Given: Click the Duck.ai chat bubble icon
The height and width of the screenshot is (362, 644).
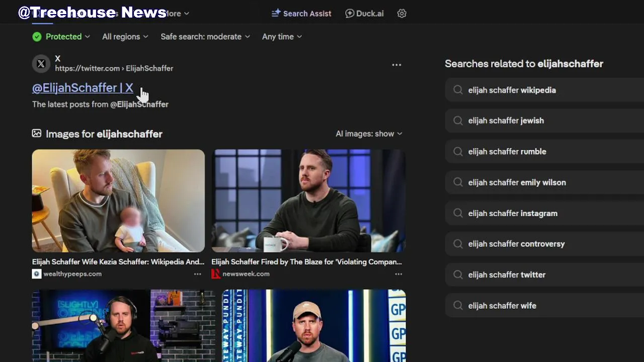Looking at the screenshot, I should (350, 14).
